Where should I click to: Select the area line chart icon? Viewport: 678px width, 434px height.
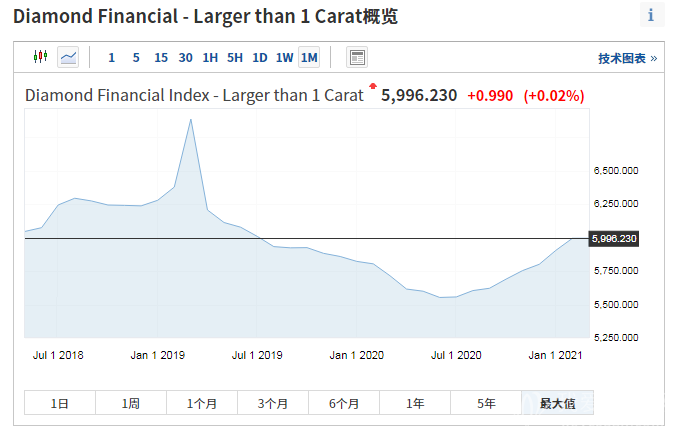68,57
